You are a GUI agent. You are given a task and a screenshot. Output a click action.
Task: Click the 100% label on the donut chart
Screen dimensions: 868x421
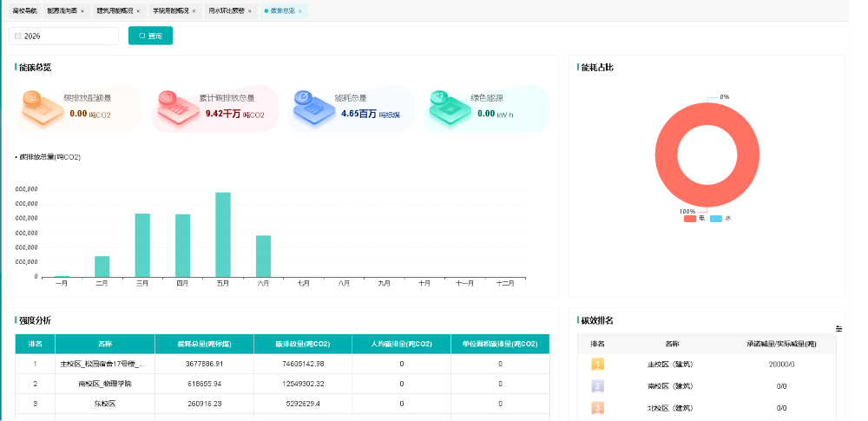[687, 212]
